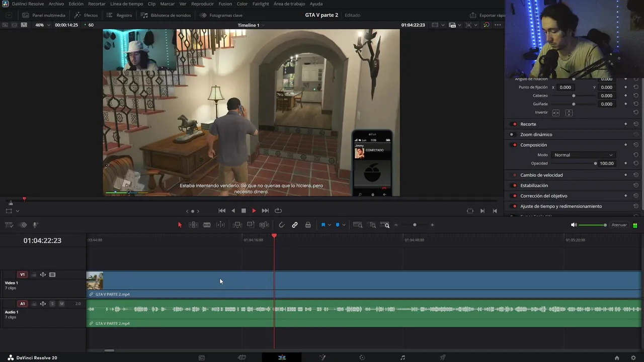This screenshot has width=644, height=362.
Task: Open the Fusion menu
Action: (225, 4)
